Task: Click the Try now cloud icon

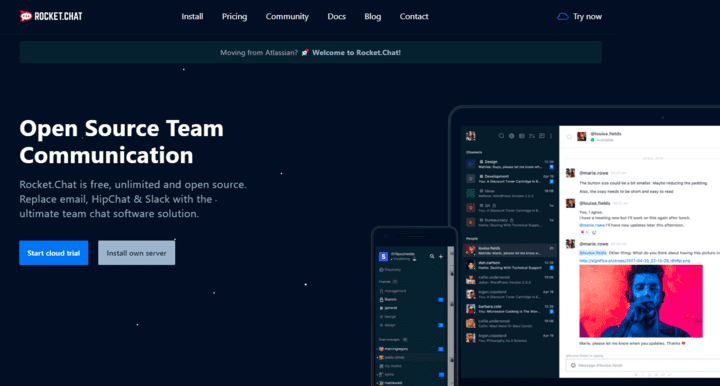Action: (x=562, y=17)
